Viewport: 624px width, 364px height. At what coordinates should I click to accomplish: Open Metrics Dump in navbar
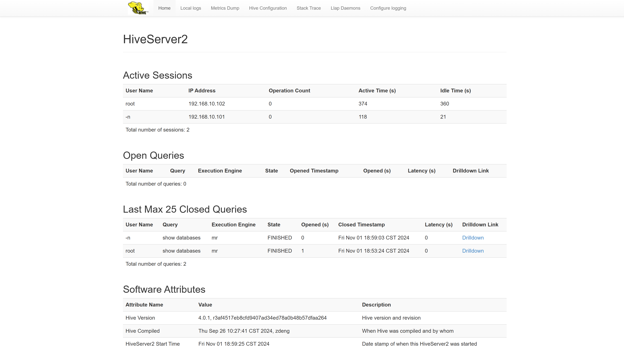(225, 8)
